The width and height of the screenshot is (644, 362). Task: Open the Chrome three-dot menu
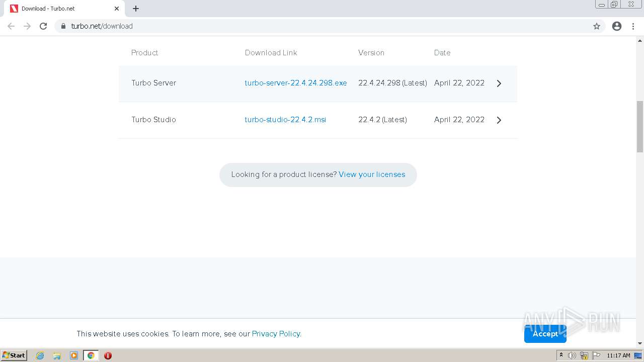[633, 26]
